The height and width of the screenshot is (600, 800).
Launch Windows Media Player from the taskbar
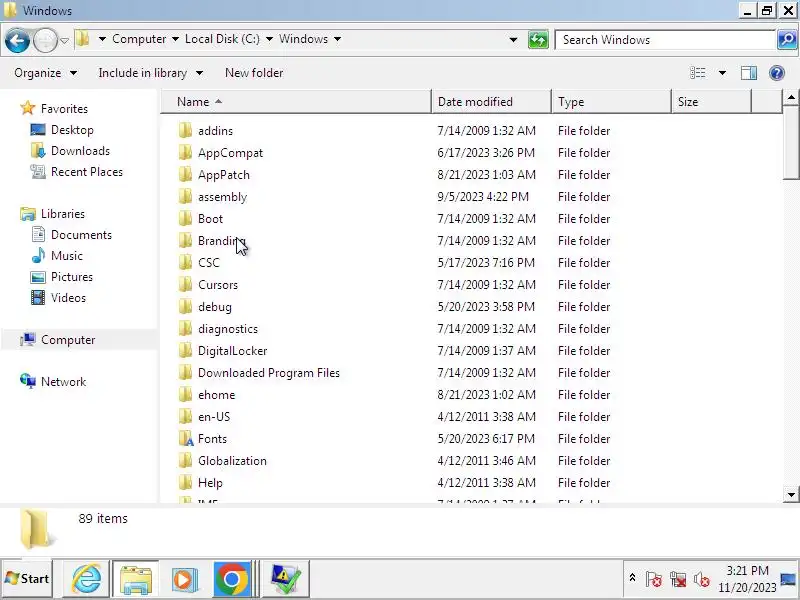[184, 579]
